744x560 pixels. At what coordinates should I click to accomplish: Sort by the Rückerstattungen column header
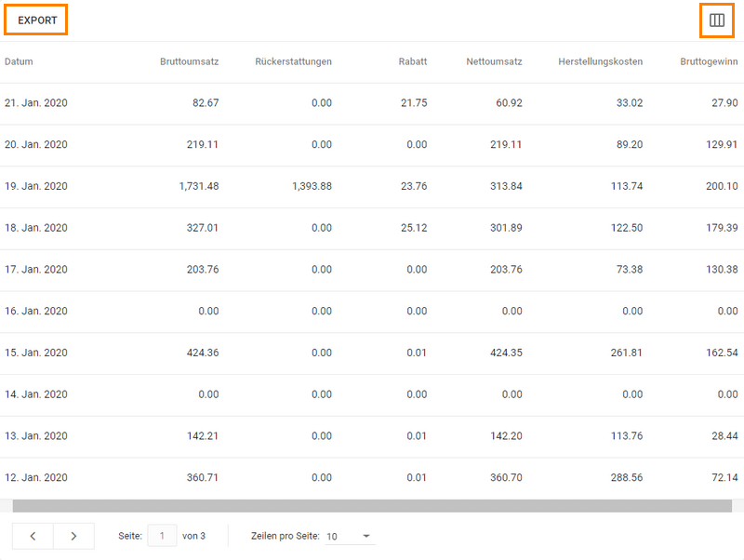[293, 62]
